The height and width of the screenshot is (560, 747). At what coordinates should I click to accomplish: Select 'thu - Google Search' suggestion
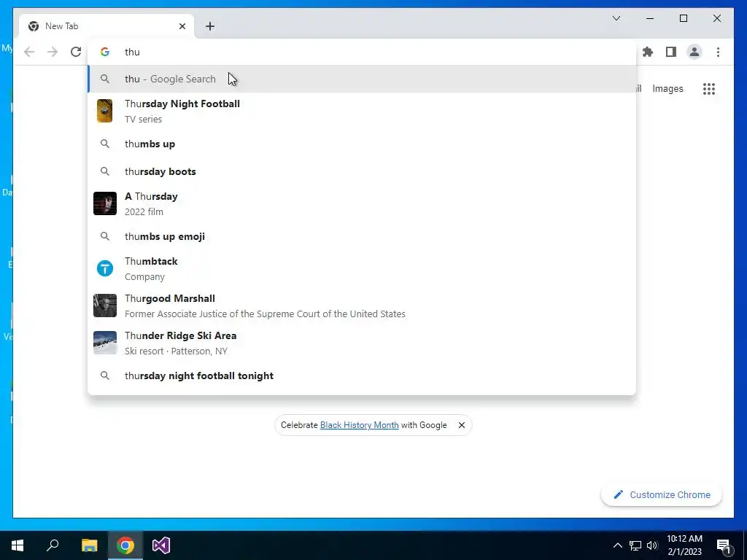(x=362, y=79)
